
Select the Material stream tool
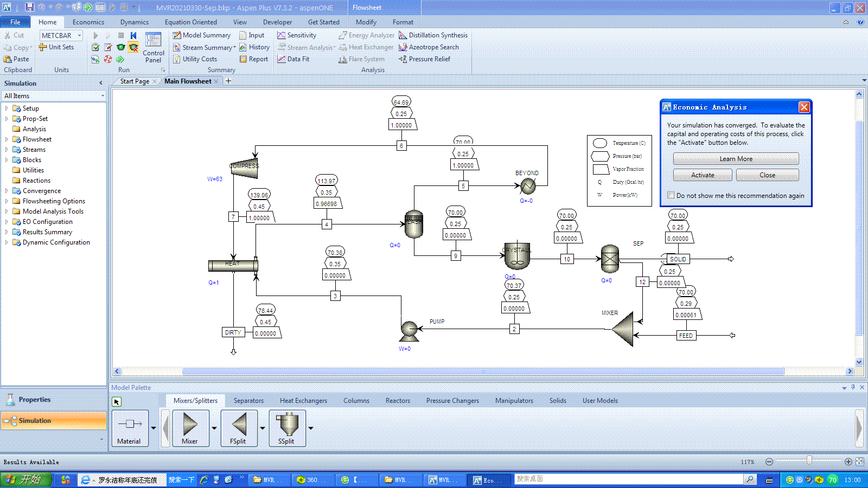(x=129, y=428)
